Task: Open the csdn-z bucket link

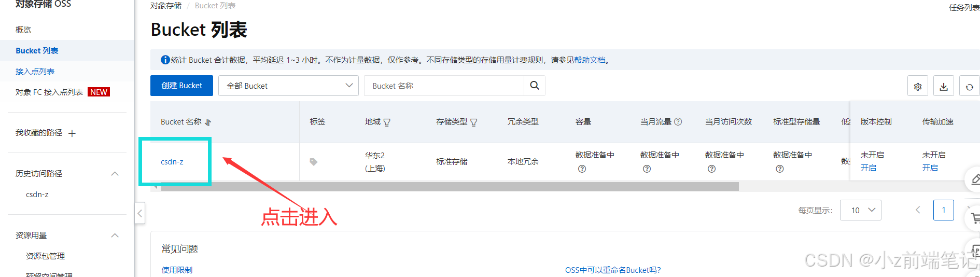Action: point(172,162)
